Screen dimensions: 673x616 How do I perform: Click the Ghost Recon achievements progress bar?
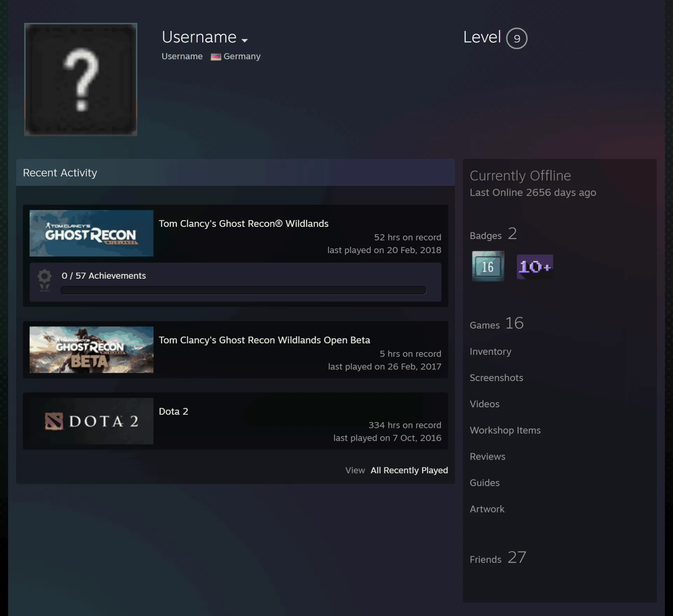coord(243,290)
